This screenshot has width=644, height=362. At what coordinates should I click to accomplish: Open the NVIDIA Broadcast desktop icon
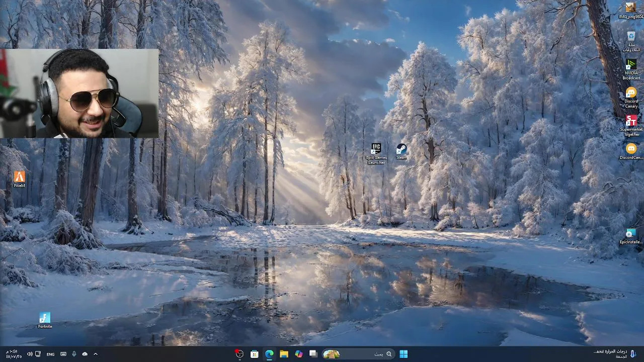tap(631, 69)
